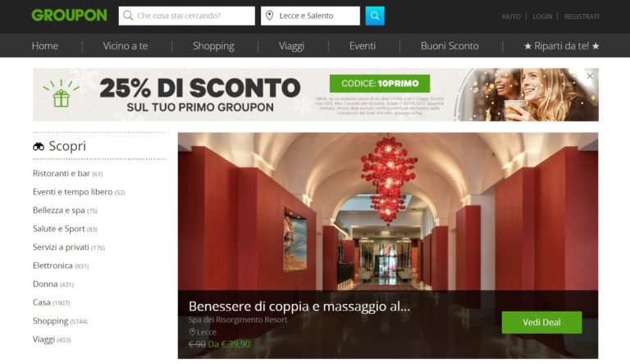Browse the Elettronica category

[55, 266]
